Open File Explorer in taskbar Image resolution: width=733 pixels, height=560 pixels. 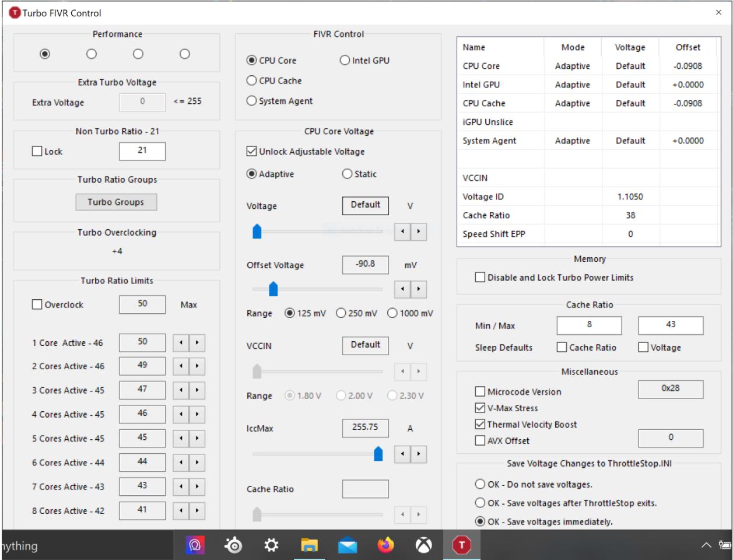pyautogui.click(x=309, y=545)
